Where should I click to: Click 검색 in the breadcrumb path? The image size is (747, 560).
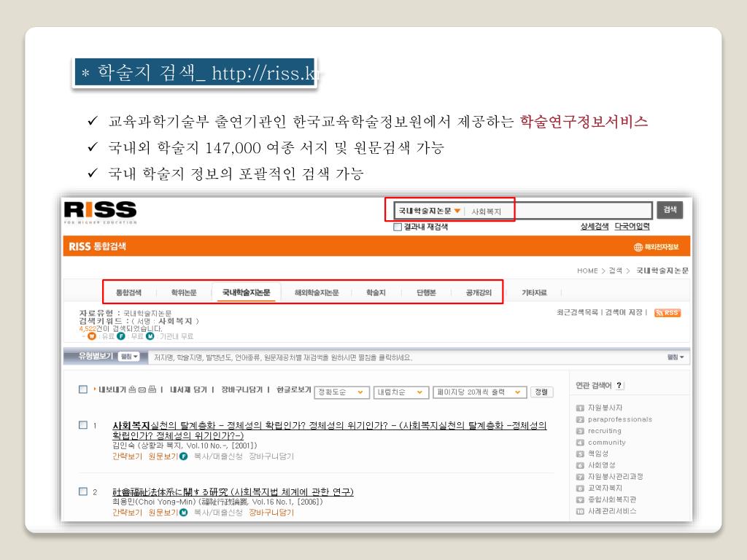[x=615, y=271]
